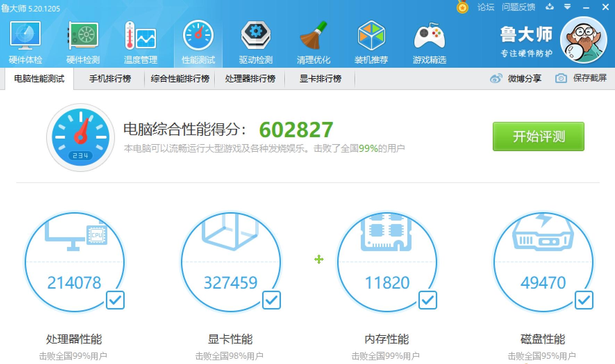Open the 处理器排行榜 ranking tab
This screenshot has height=364, width=615.
251,78
